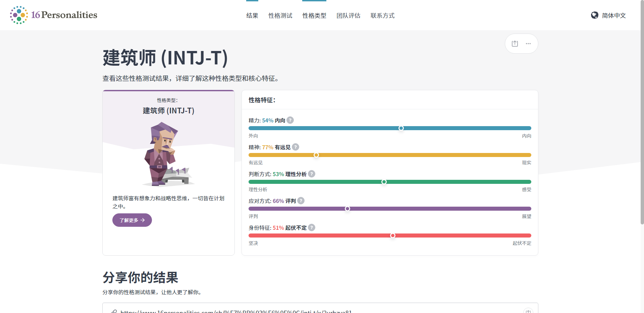Open 团队评估 from the top menu
644x313 pixels.
(348, 15)
